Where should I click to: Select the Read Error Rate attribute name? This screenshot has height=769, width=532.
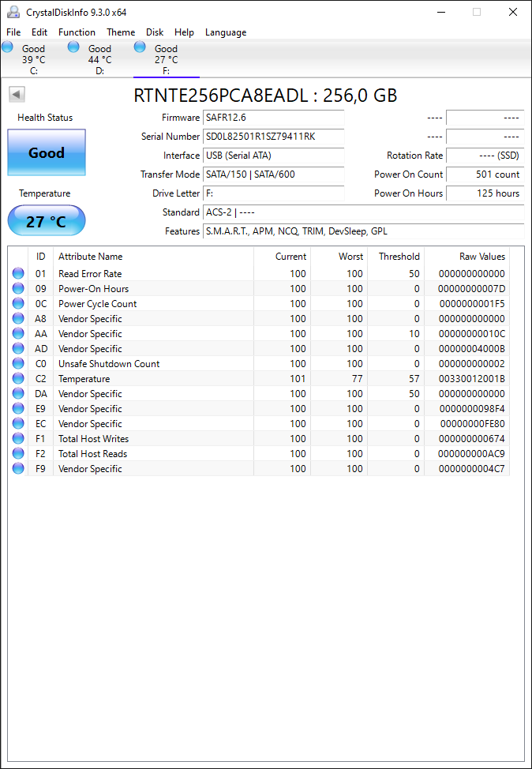click(x=90, y=274)
